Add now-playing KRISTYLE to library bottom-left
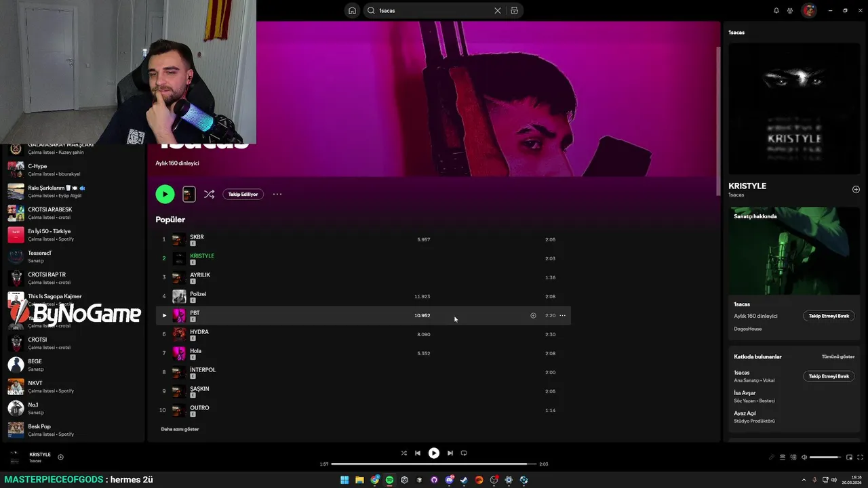Viewport: 868px width, 488px height. 60,457
